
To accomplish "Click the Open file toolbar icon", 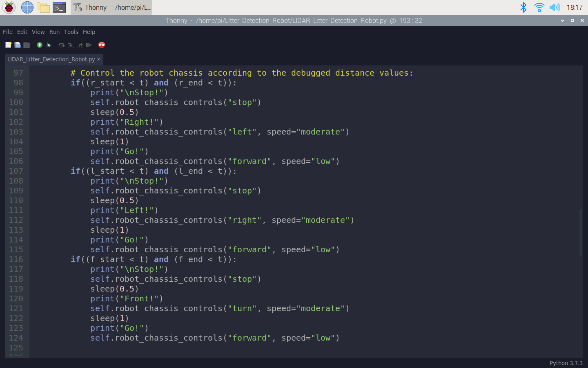I will click(18, 45).
